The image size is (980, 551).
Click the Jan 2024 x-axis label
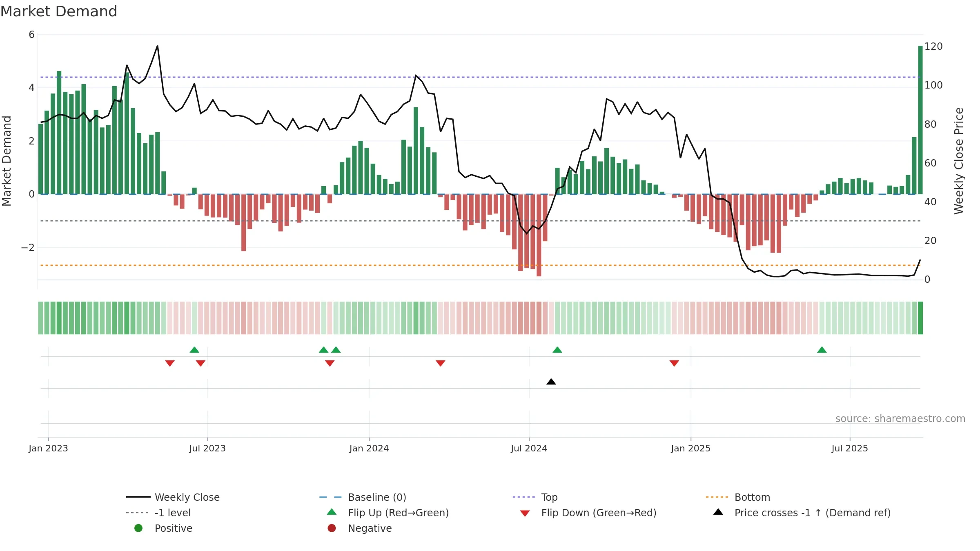coord(369,448)
